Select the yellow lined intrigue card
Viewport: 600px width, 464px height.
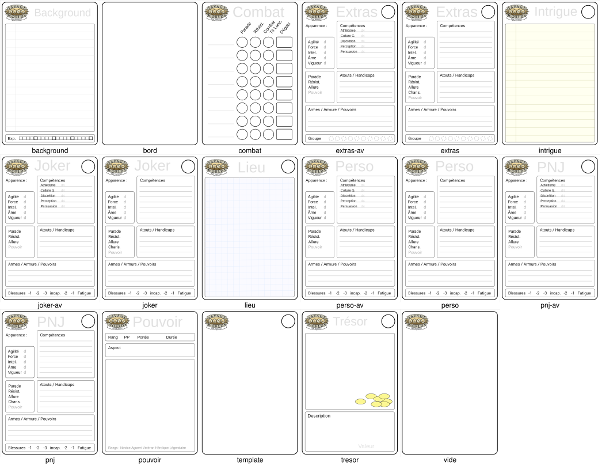(x=550, y=73)
